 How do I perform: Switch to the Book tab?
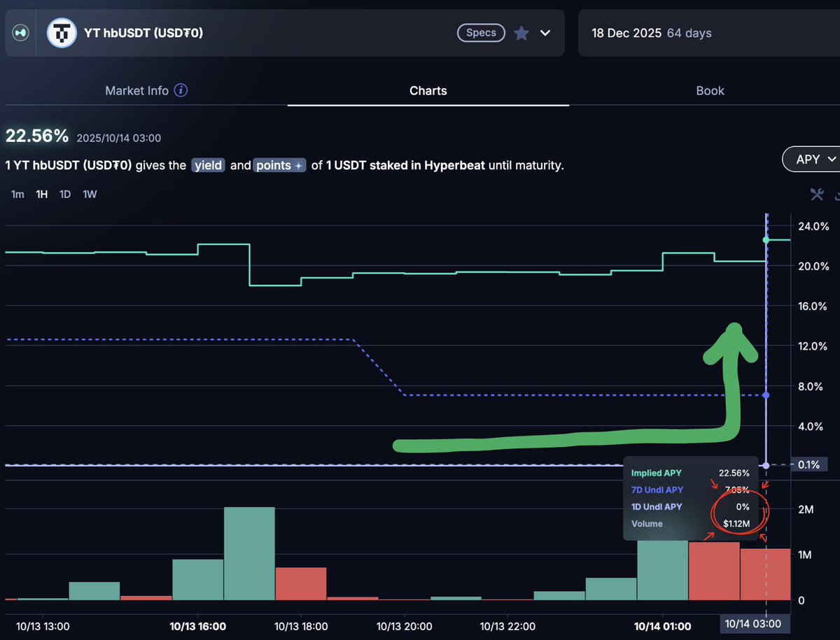coord(710,90)
